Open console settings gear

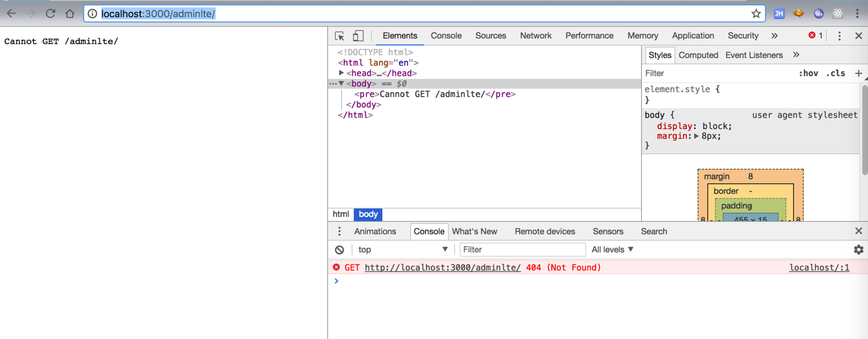859,250
